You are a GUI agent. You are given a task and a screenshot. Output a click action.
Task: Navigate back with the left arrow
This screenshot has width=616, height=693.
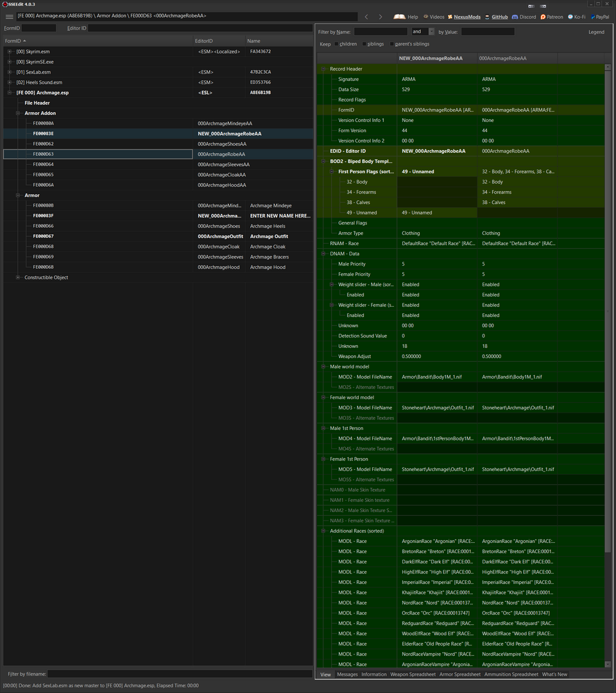pyautogui.click(x=366, y=17)
